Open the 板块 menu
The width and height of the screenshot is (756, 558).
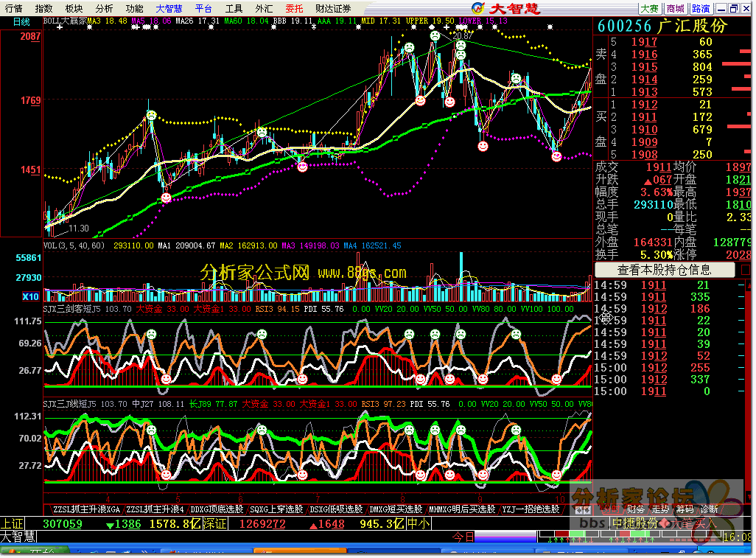tap(74, 8)
